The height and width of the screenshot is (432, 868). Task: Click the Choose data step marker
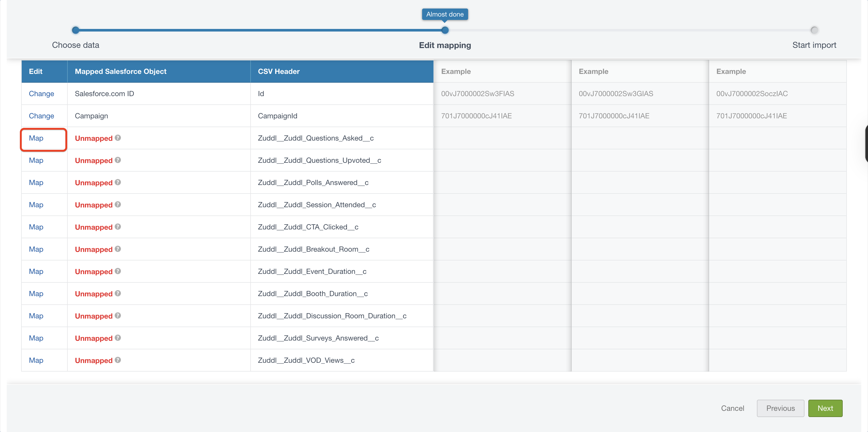(x=75, y=30)
